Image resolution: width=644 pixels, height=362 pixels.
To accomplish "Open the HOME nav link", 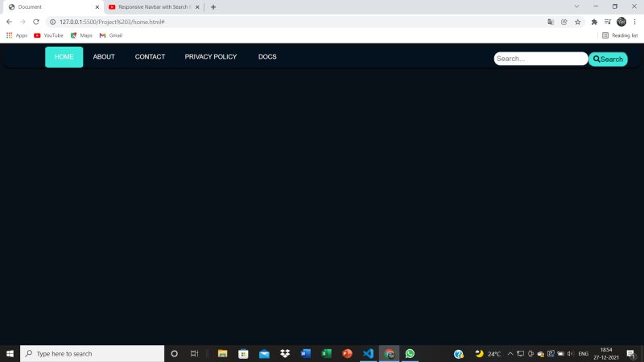I will tap(64, 57).
